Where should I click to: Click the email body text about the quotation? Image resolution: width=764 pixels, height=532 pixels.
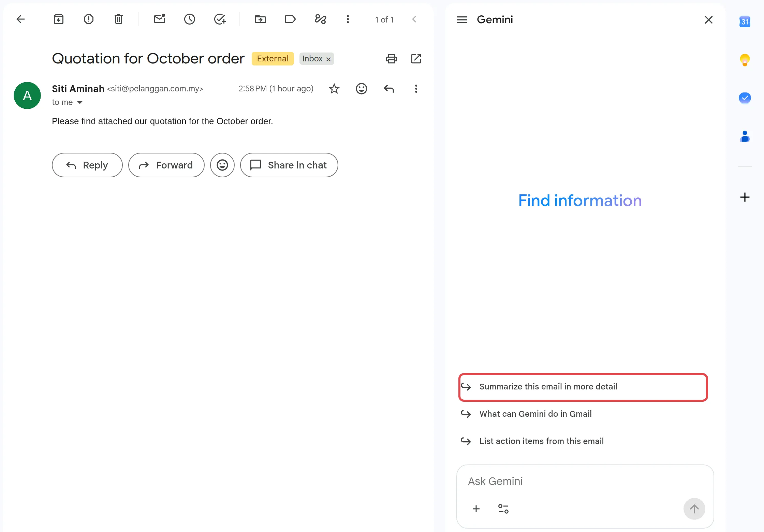click(162, 121)
